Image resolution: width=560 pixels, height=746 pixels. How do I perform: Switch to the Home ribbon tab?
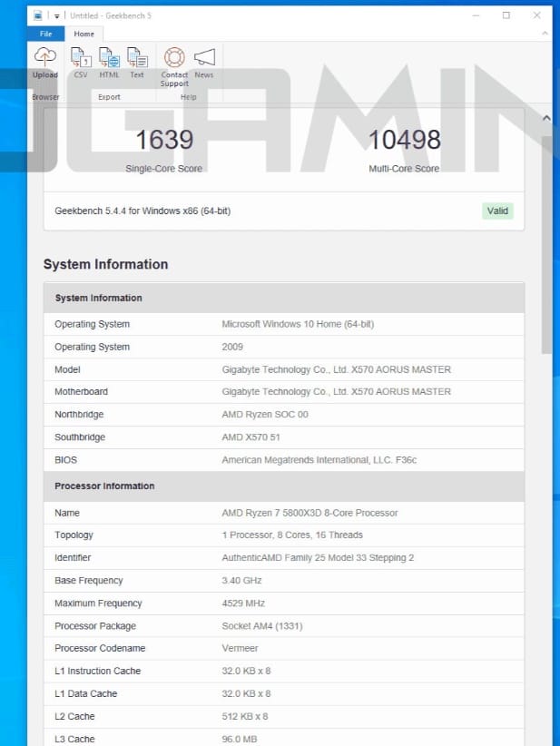pyautogui.click(x=84, y=34)
